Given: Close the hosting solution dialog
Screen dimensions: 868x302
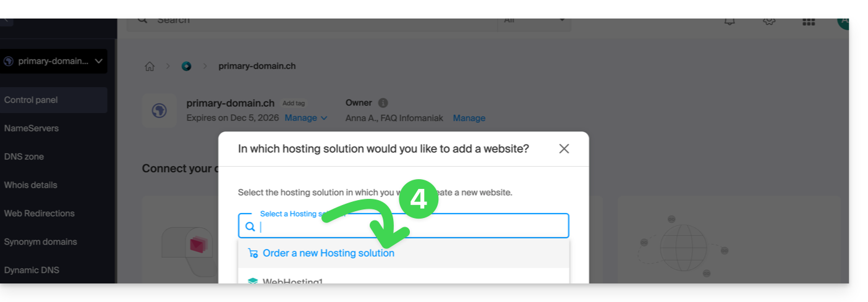Looking at the screenshot, I should [x=564, y=149].
